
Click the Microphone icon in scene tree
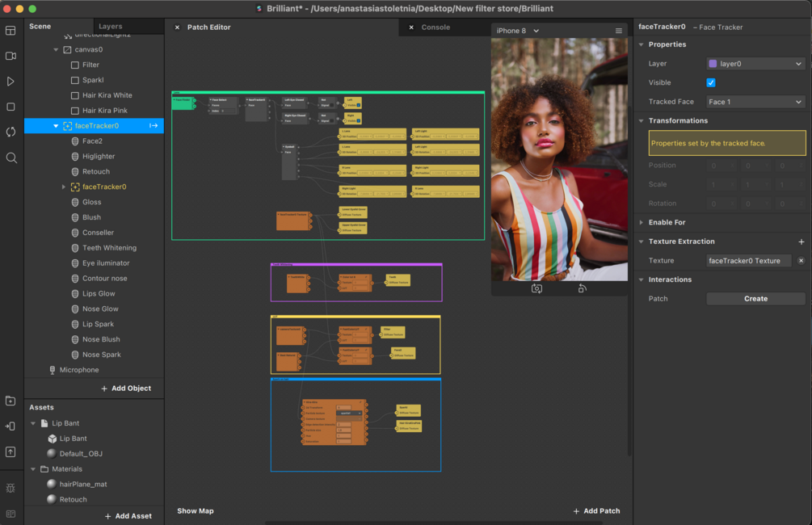[53, 370]
